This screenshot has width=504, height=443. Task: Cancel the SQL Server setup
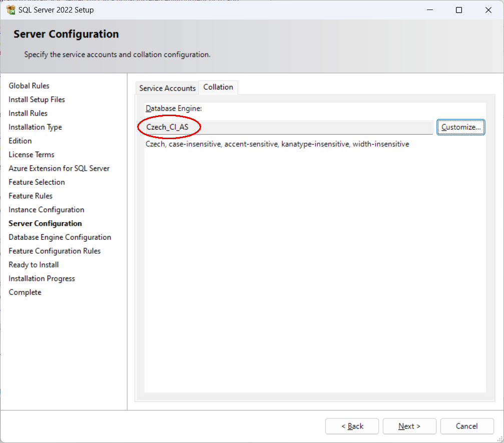tap(466, 426)
